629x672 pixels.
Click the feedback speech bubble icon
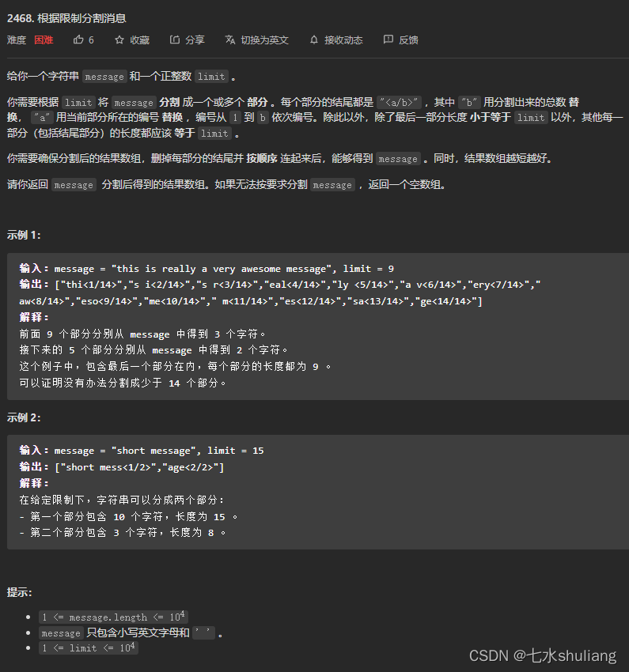coord(388,40)
